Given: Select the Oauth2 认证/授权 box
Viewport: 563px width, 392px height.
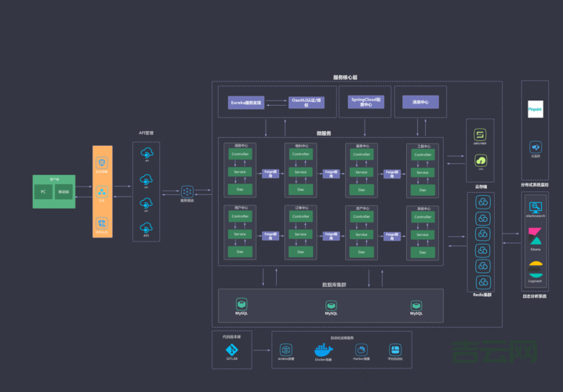Looking at the screenshot, I should (x=306, y=102).
